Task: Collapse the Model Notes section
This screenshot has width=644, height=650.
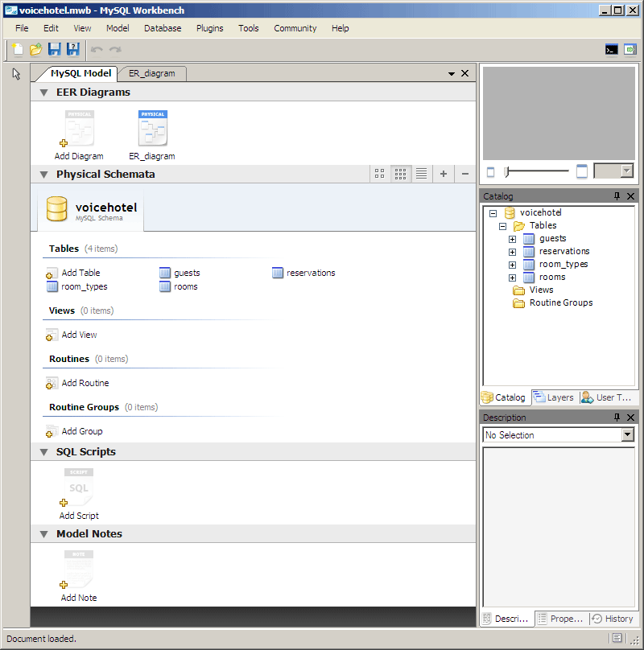Action: point(43,534)
